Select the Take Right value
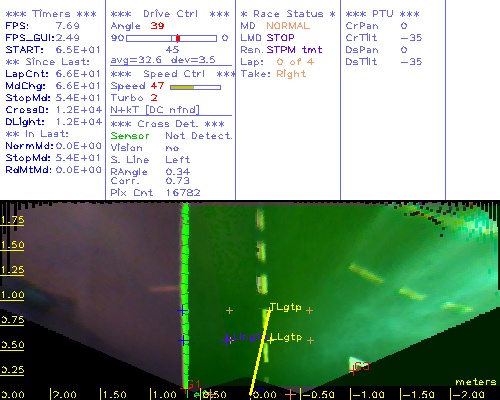The width and height of the screenshot is (500, 400). coord(291,74)
